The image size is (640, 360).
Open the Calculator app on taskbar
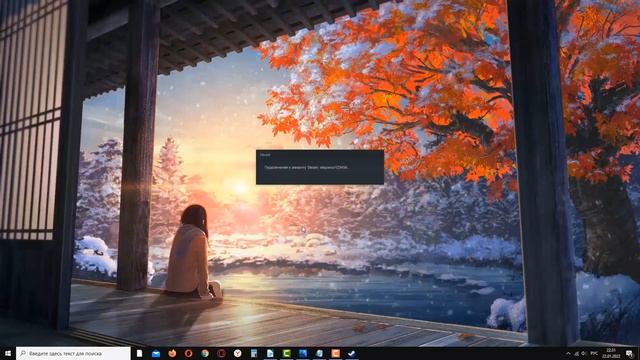tap(254, 353)
